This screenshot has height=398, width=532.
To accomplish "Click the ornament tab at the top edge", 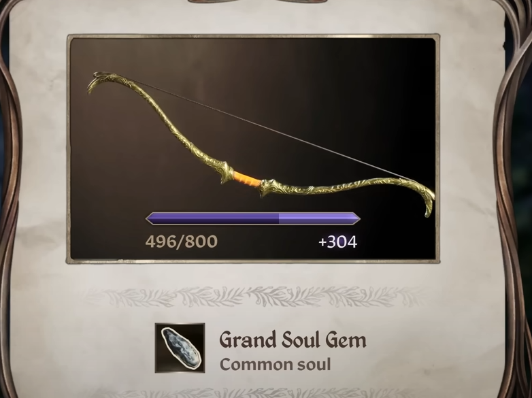I will coord(258,1).
